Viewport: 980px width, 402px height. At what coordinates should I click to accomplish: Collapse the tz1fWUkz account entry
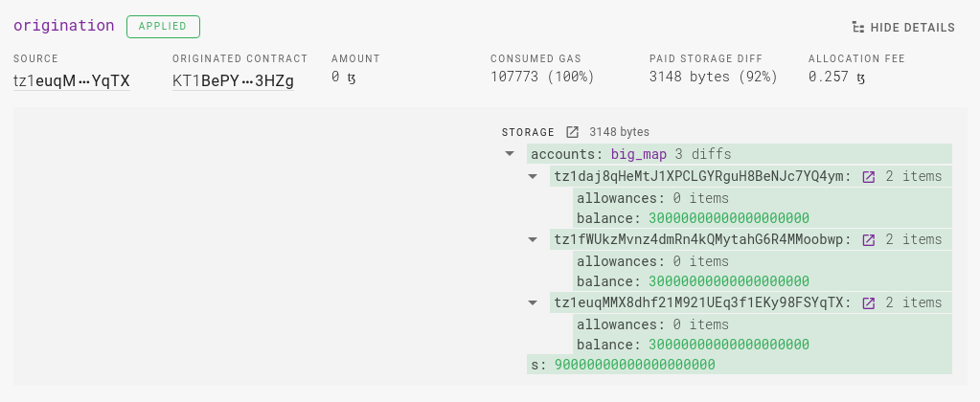tap(533, 239)
